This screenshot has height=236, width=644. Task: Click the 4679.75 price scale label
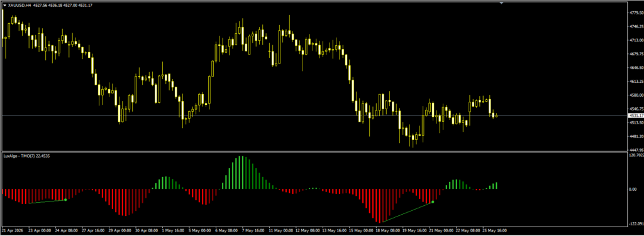[x=636, y=54]
